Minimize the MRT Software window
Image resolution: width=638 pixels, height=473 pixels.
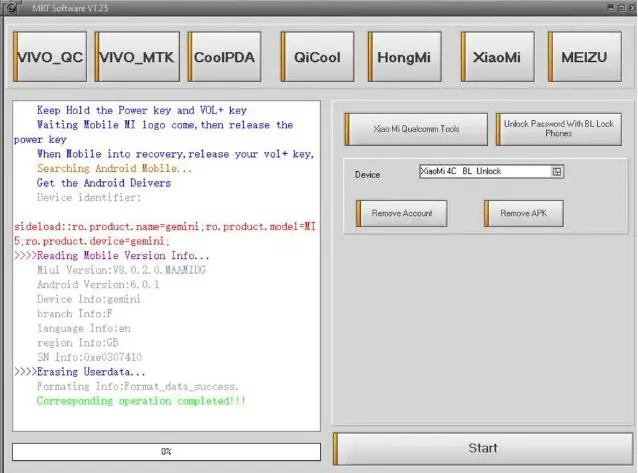pos(610,8)
